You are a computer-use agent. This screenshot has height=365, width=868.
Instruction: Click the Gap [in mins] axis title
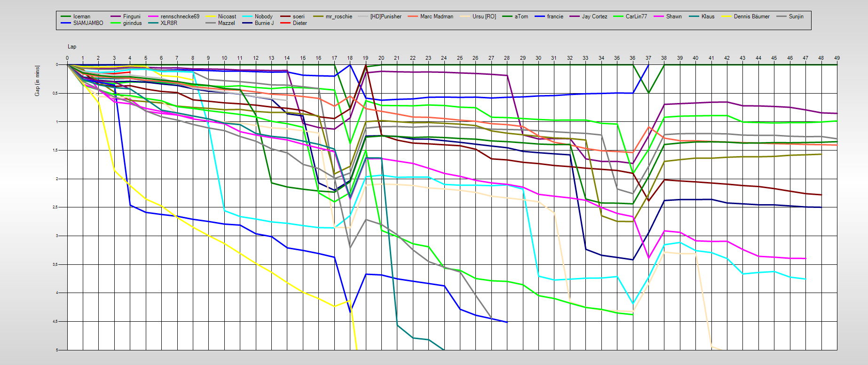coord(37,81)
